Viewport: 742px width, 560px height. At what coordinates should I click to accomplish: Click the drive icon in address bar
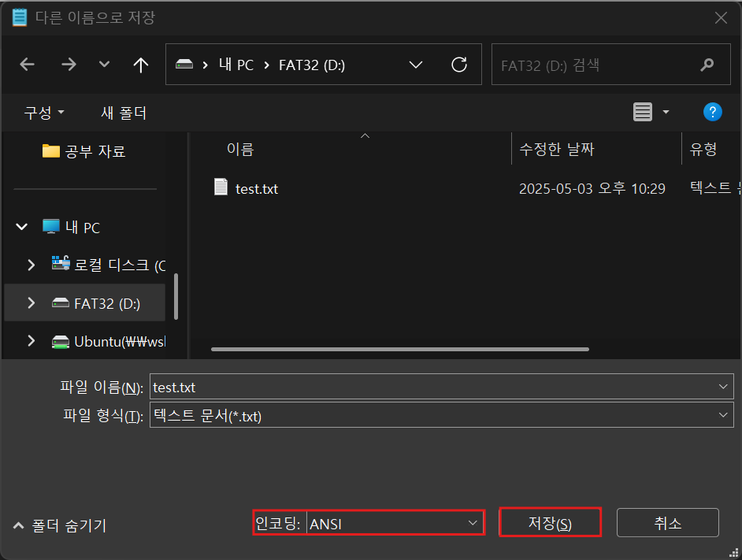(x=184, y=65)
